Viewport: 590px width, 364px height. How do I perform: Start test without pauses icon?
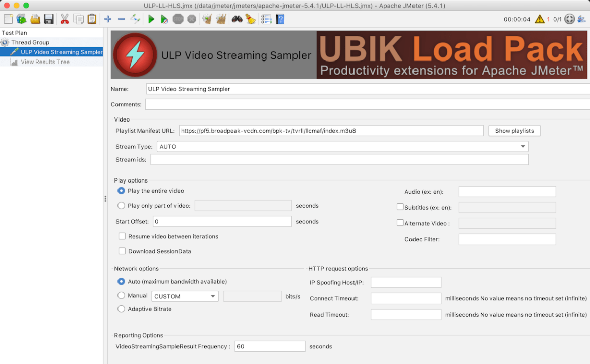(163, 19)
